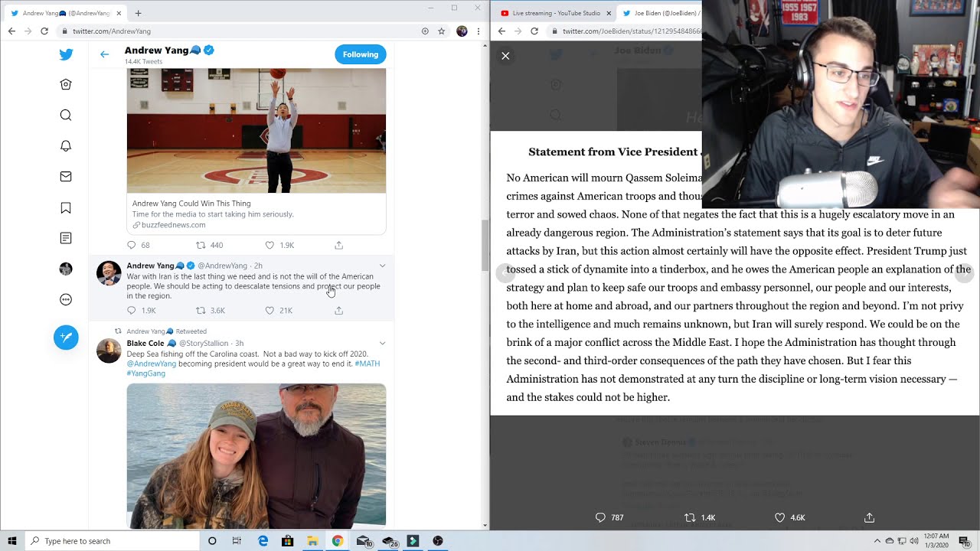980x551 pixels.
Task: Retweet the tweet showing 440 retweets
Action: tap(201, 245)
